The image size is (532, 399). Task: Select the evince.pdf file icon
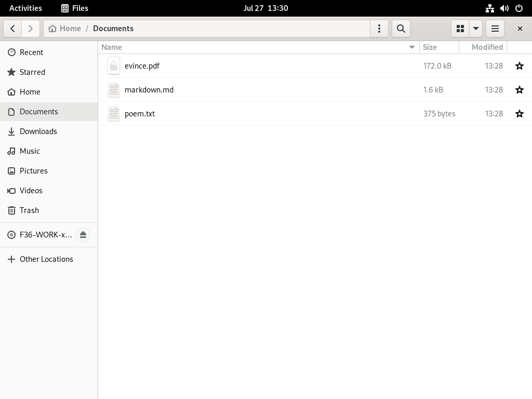point(114,66)
